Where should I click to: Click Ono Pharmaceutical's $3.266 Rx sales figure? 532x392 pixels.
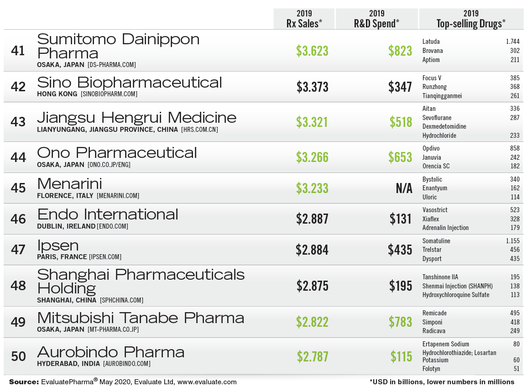[x=312, y=157]
